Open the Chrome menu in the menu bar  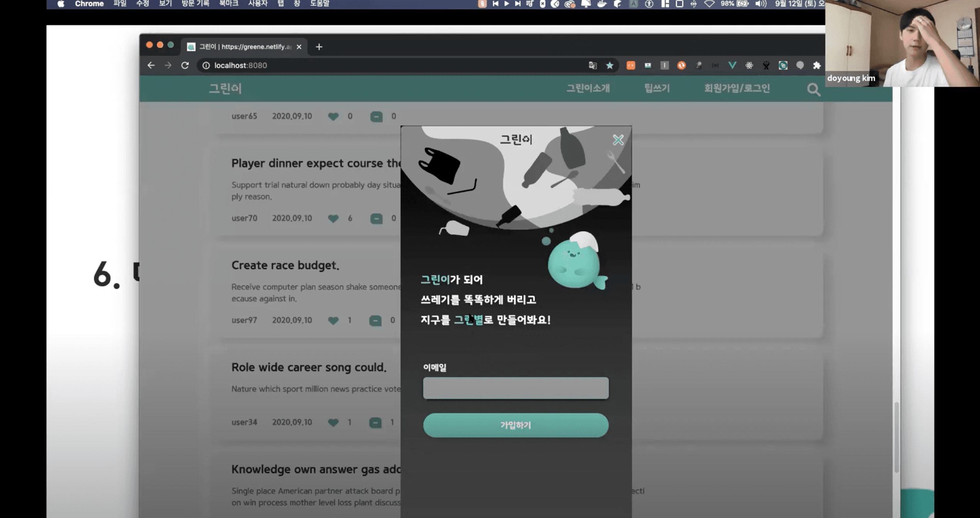coord(89,4)
